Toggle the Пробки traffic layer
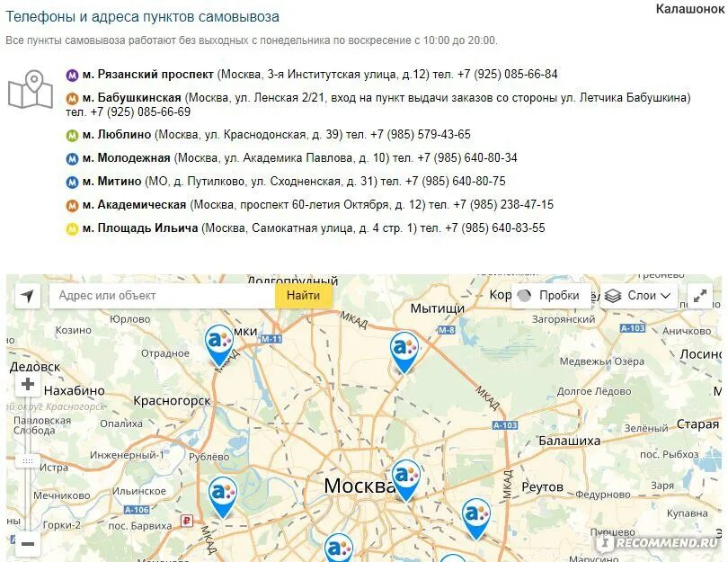 click(x=551, y=296)
